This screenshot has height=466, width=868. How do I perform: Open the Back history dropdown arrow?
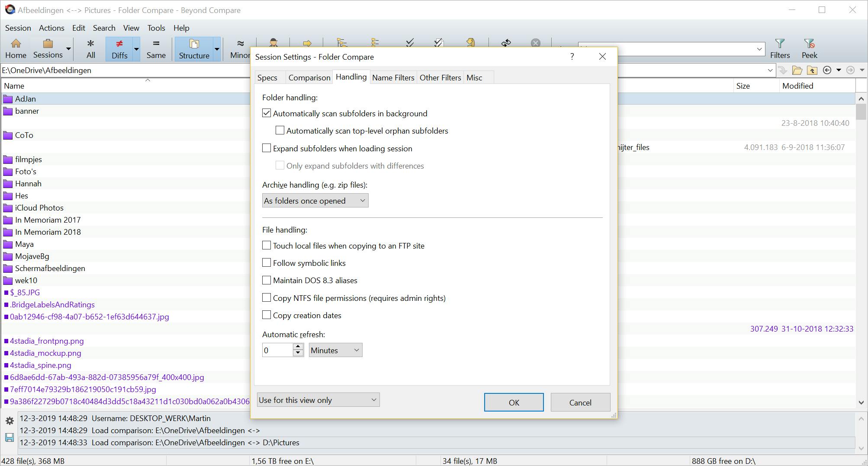click(839, 70)
